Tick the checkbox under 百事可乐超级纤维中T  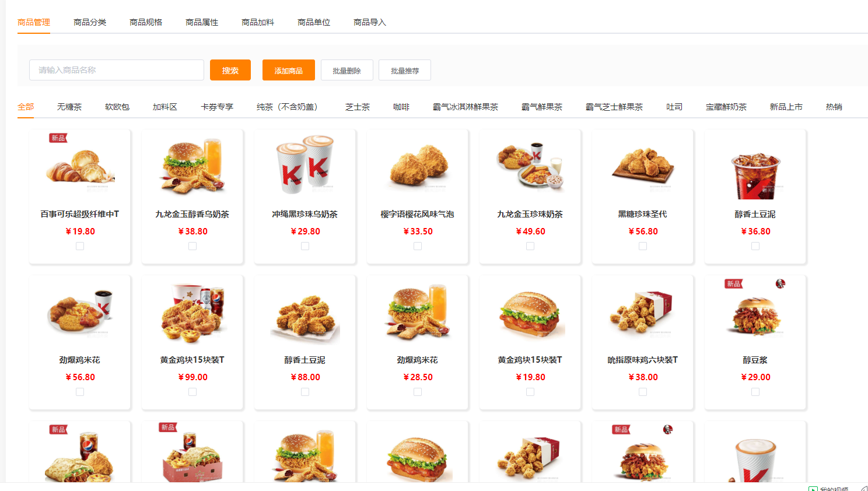coord(80,246)
